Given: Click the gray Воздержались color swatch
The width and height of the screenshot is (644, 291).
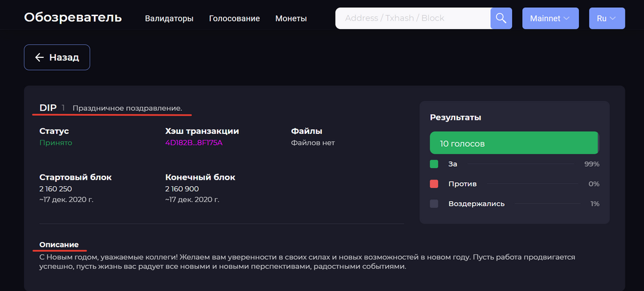Looking at the screenshot, I should coord(434,203).
